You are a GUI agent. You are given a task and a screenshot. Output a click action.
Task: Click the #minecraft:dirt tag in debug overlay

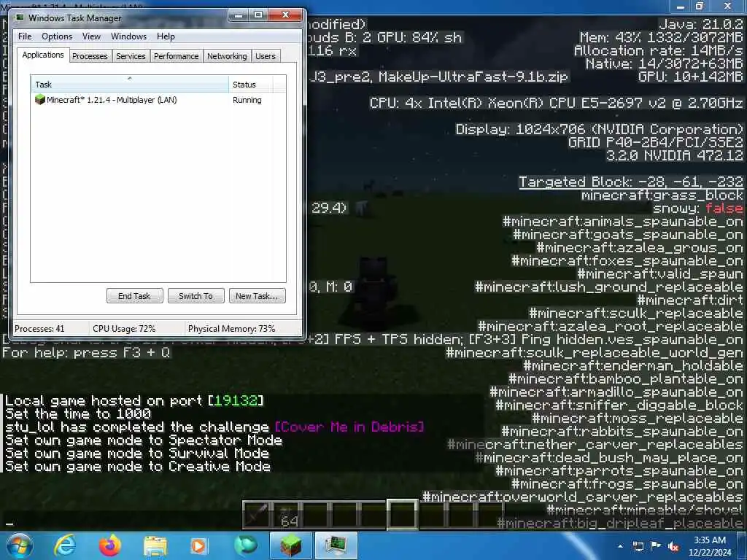(690, 300)
